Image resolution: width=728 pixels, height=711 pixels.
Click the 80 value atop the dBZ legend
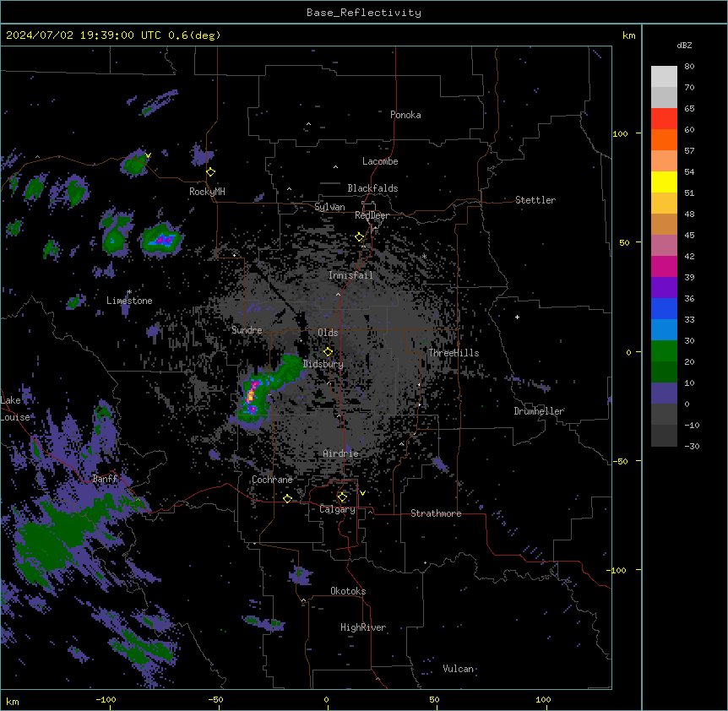pyautogui.click(x=689, y=67)
